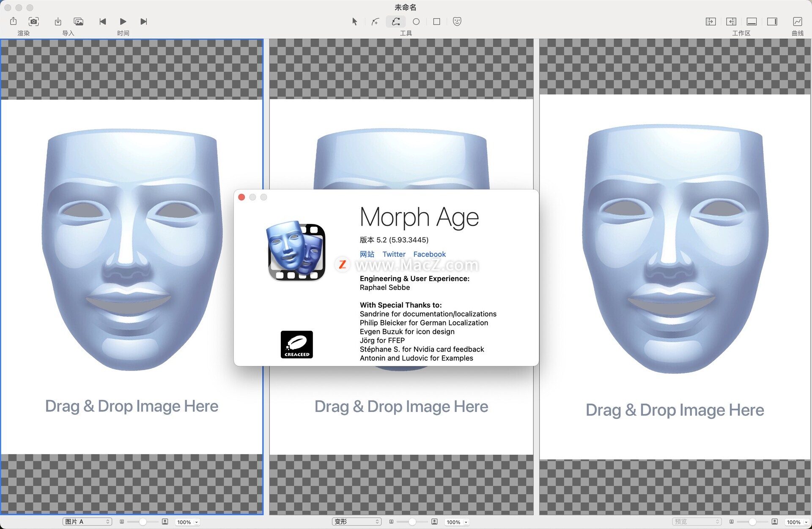Click the Morph Age title in About dialog
812x529 pixels.
[x=419, y=218]
